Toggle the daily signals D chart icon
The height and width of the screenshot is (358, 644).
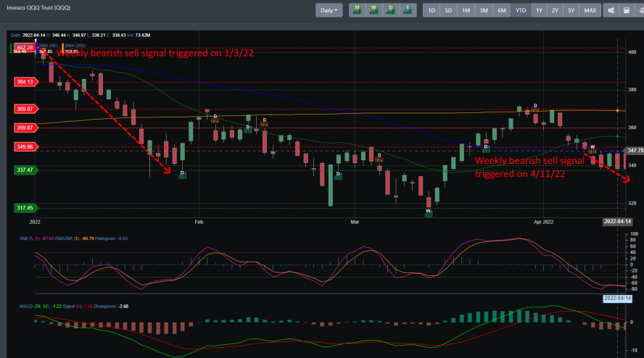(391, 10)
